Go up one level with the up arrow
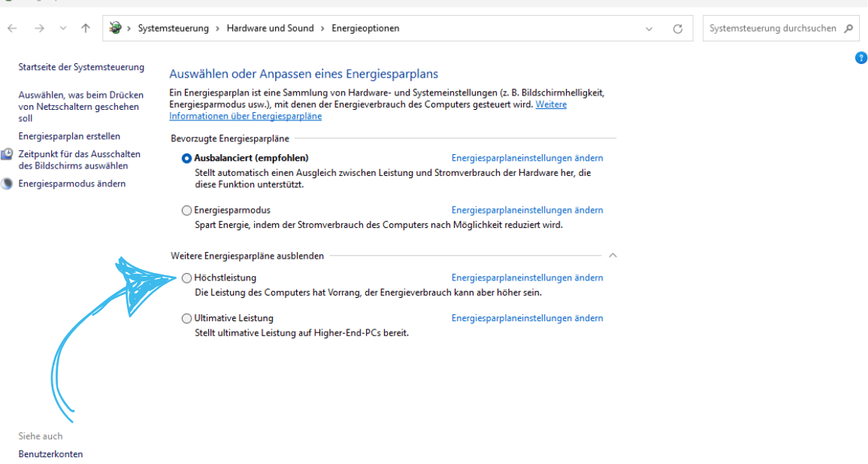 point(85,29)
